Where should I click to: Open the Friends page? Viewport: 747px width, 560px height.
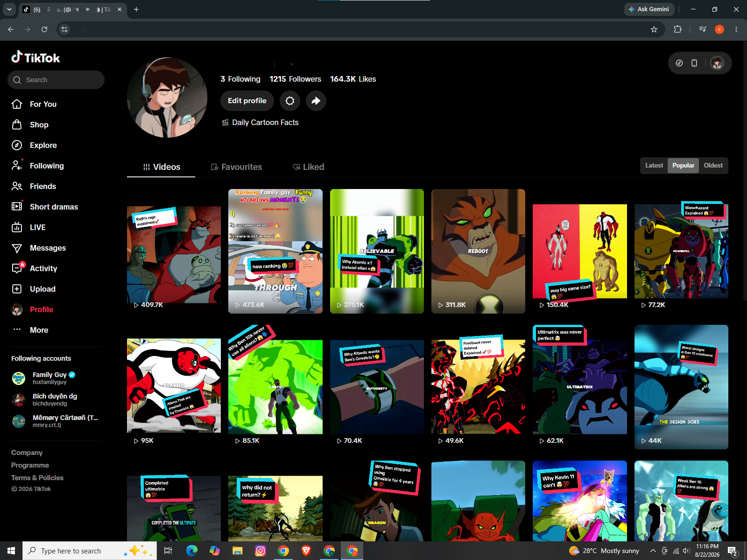point(34,186)
